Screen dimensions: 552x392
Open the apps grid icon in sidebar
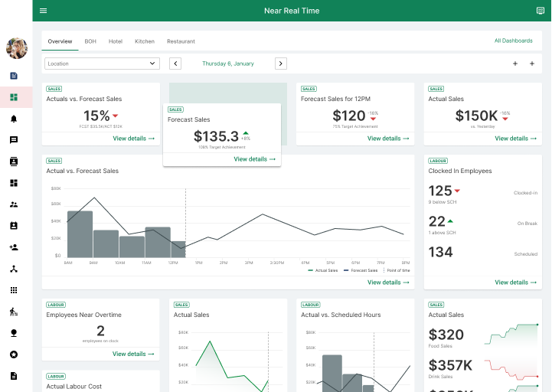[14, 290]
